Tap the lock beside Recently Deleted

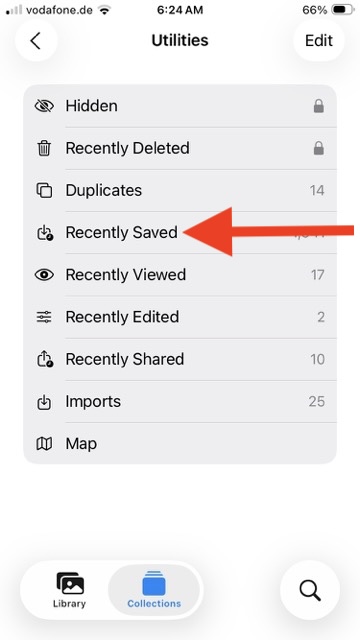coord(319,148)
